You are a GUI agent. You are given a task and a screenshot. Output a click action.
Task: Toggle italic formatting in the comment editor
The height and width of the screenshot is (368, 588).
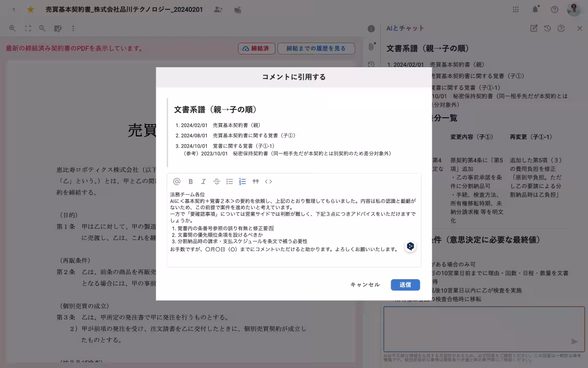click(203, 182)
